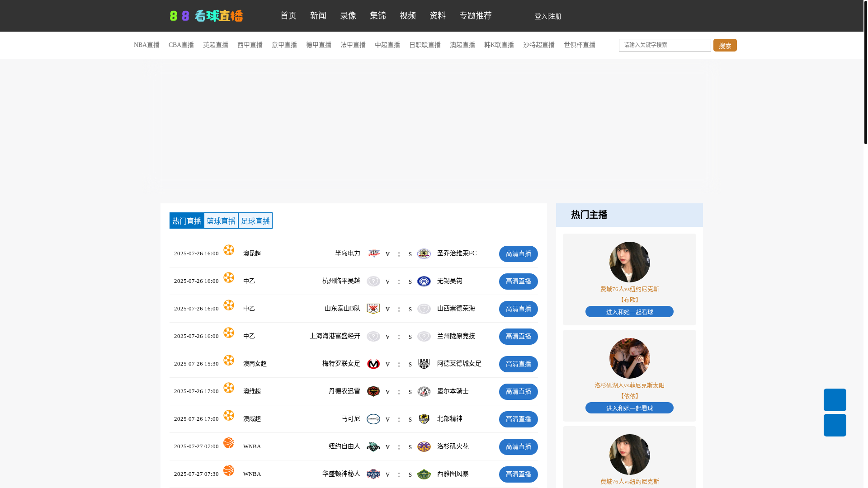Image resolution: width=868 pixels, height=488 pixels.
Task: Open 世俱杯直播 category link
Action: click(x=580, y=45)
